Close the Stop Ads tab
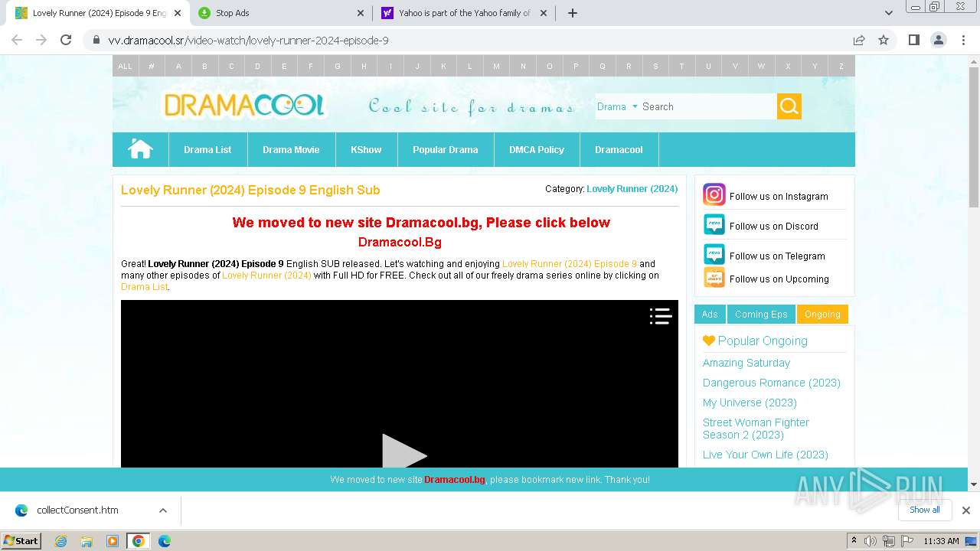Viewport: 980px width, 551px height. [361, 13]
